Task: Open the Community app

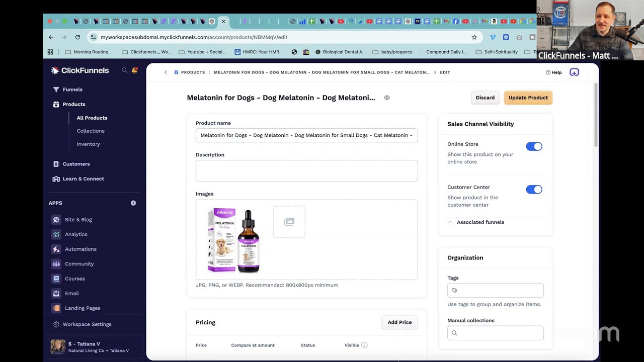Action: click(x=79, y=264)
